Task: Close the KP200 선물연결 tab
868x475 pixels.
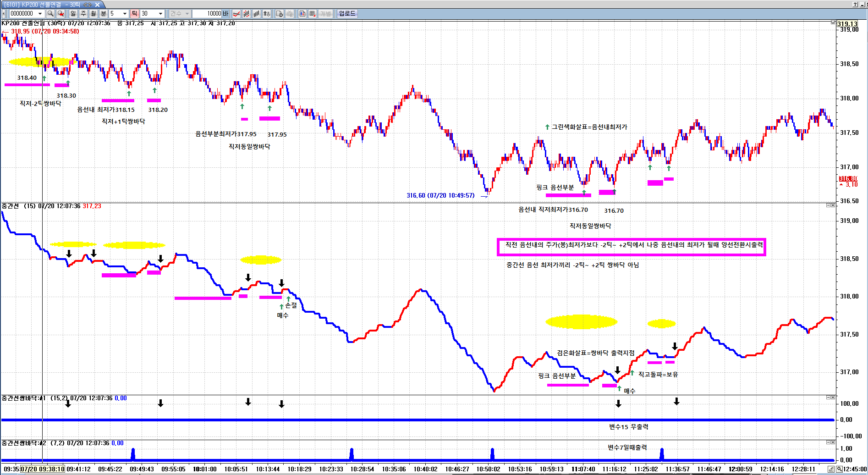Action: [x=97, y=5]
